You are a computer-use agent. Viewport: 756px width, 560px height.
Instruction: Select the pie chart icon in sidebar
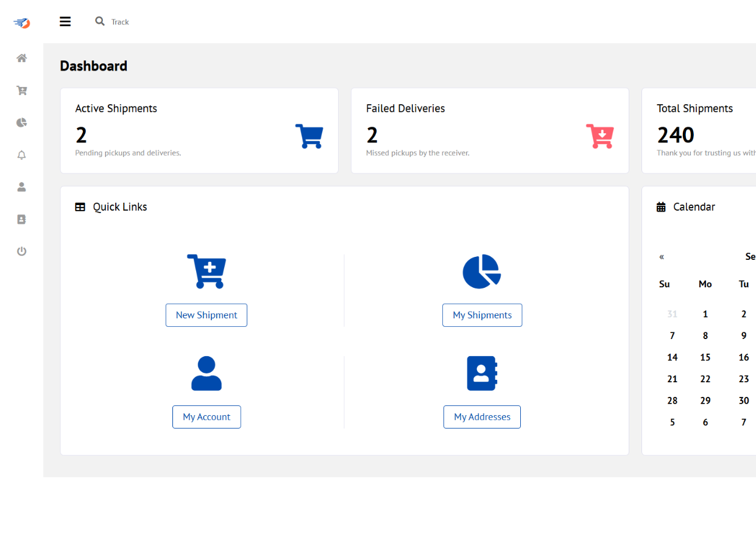[x=22, y=123]
